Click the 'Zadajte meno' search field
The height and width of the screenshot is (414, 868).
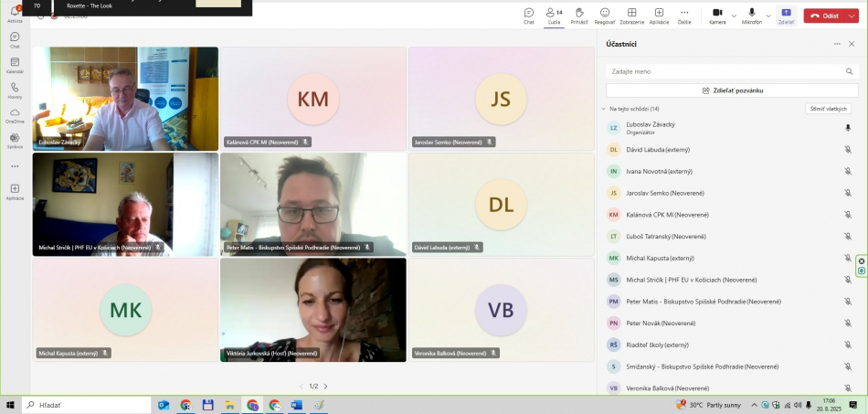[726, 70]
